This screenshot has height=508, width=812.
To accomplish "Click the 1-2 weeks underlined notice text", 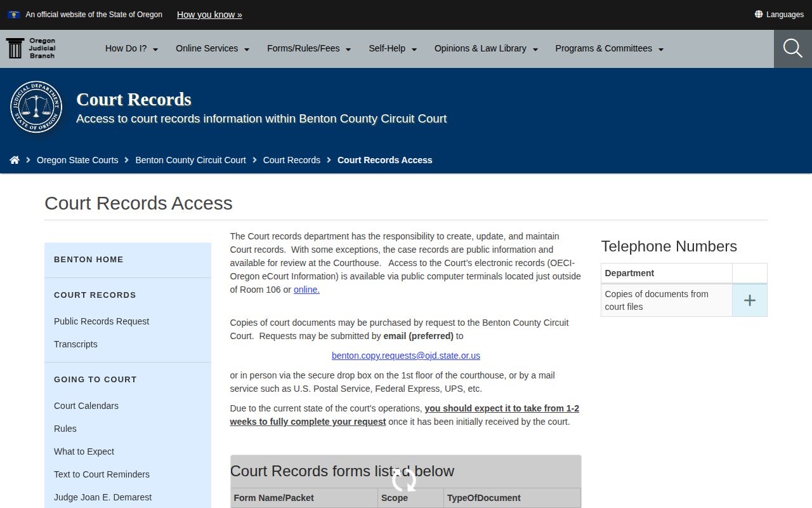I will point(404,415).
